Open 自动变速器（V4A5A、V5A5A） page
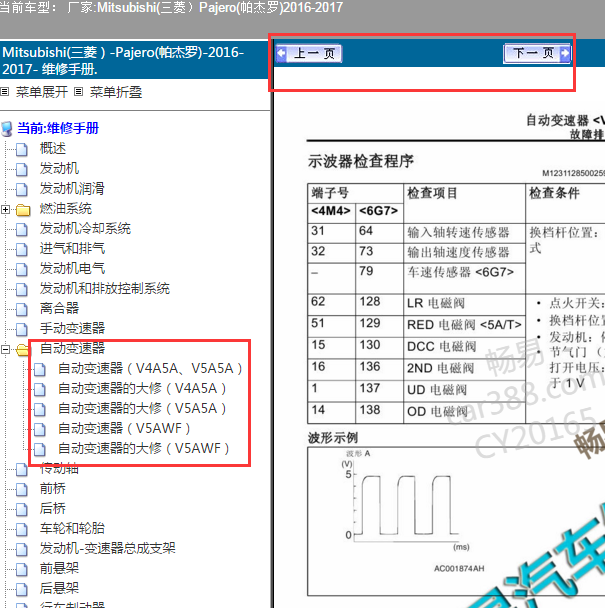605x608 pixels. pos(150,368)
